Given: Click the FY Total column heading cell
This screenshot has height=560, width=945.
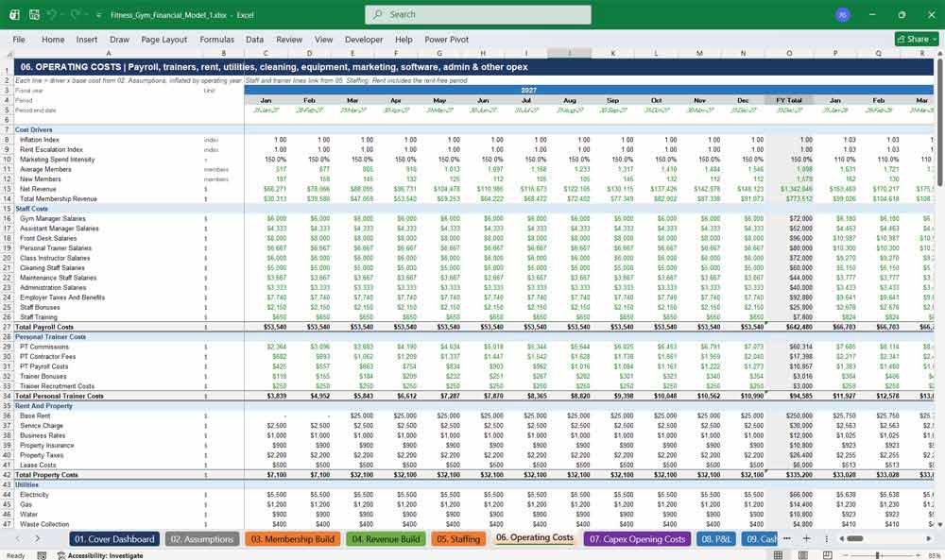Looking at the screenshot, I should [x=789, y=100].
